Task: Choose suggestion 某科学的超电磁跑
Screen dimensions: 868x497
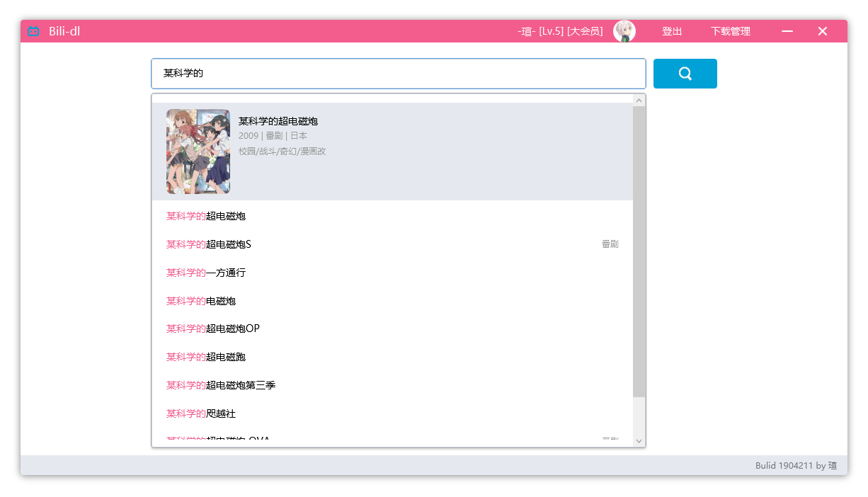Action: pyautogui.click(x=392, y=357)
